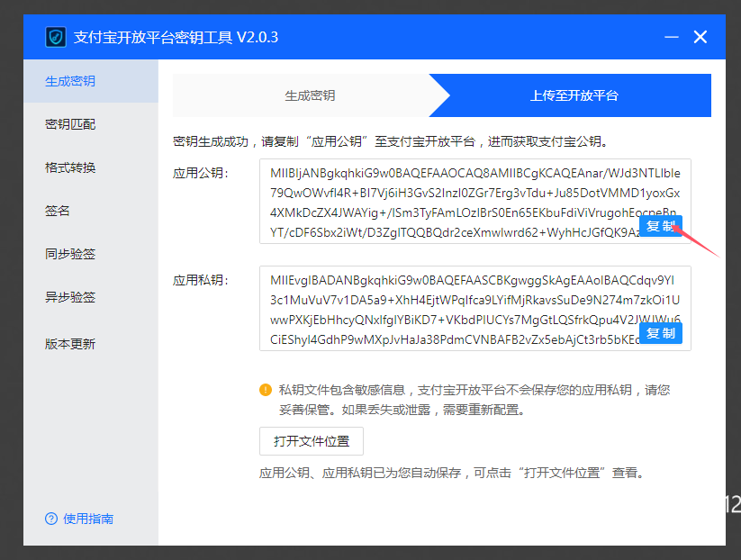This screenshot has height=560, width=741.
Task: Copy the 应用私钥 with 复制 button
Action: coord(660,333)
